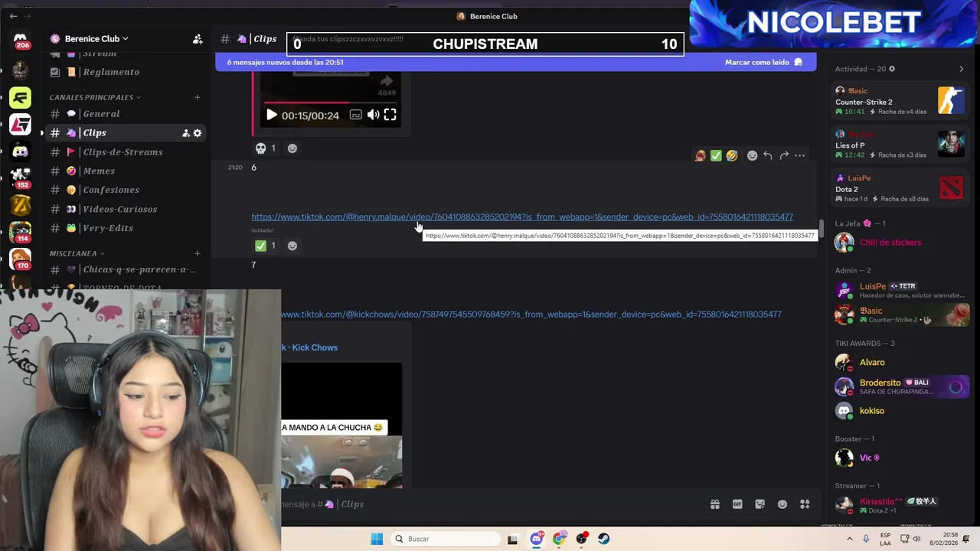
Task: View Counter-Strike 2 activity card
Action: 900,101
